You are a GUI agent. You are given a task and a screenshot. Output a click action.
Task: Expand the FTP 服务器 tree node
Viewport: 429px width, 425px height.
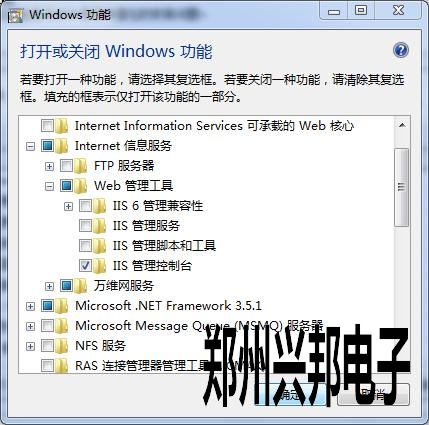click(49, 166)
